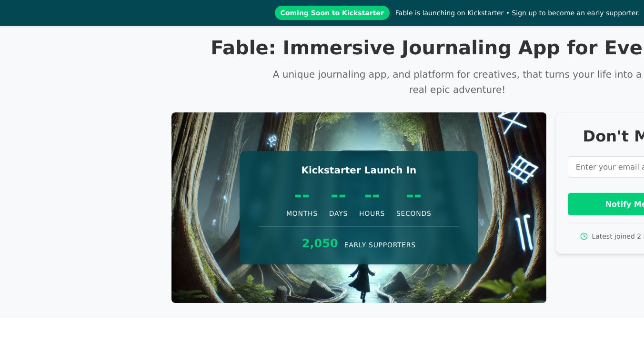Click the DAYS countdown label

[x=338, y=213]
